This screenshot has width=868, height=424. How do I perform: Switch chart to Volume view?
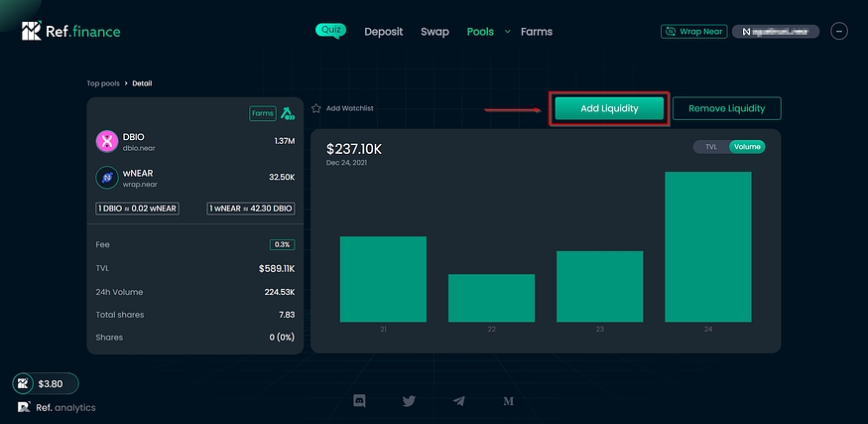coord(747,147)
